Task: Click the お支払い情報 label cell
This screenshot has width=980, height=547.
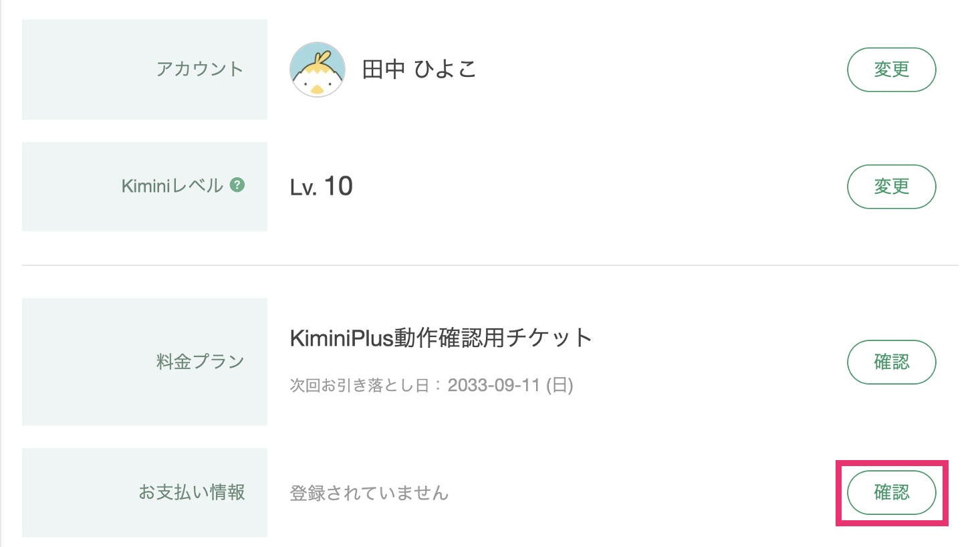Action: [144, 492]
